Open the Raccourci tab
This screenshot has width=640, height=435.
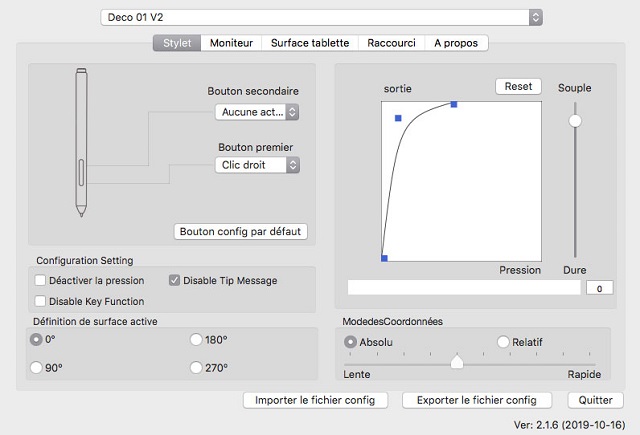coord(391,43)
